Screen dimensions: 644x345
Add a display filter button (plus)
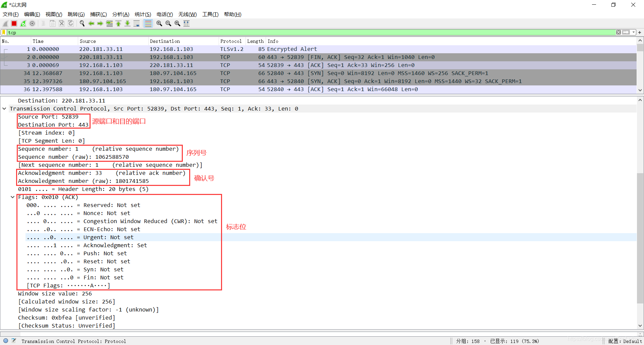point(640,32)
